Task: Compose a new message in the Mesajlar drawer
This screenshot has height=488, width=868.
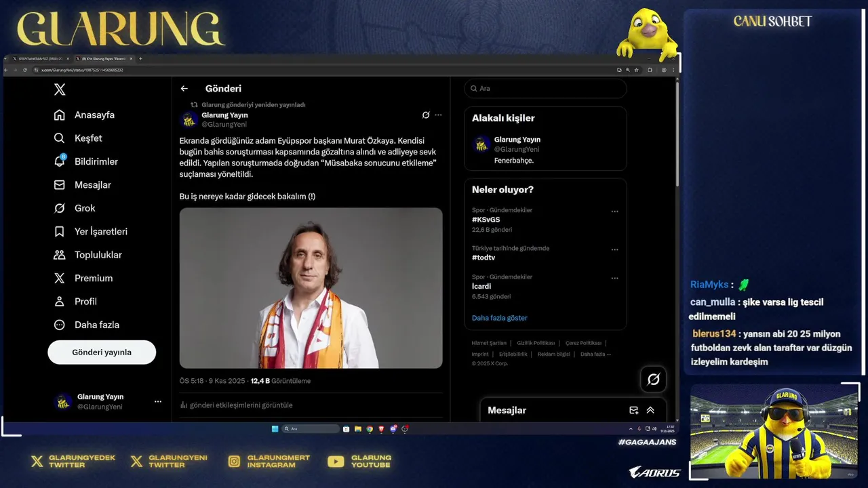Action: point(633,410)
